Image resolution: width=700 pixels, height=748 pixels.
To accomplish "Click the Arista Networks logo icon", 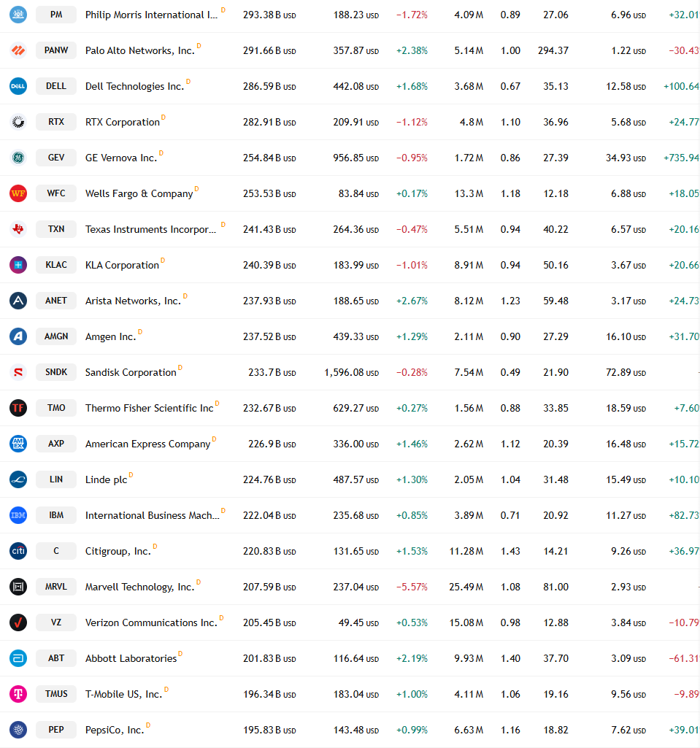I will tap(18, 301).
